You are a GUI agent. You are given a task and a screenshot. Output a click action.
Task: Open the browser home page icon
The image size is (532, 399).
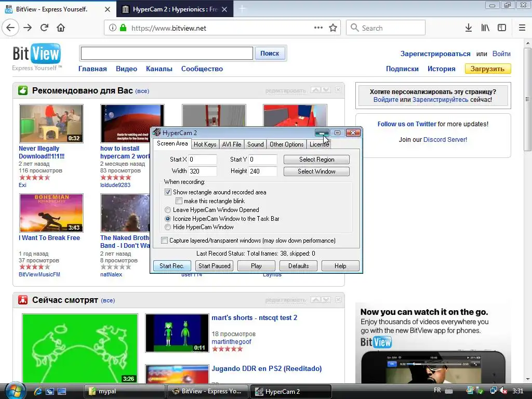pos(61,28)
